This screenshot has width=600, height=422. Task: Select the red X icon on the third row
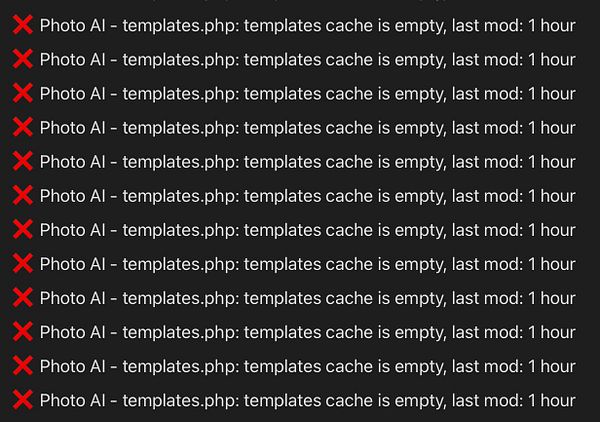tap(23, 93)
